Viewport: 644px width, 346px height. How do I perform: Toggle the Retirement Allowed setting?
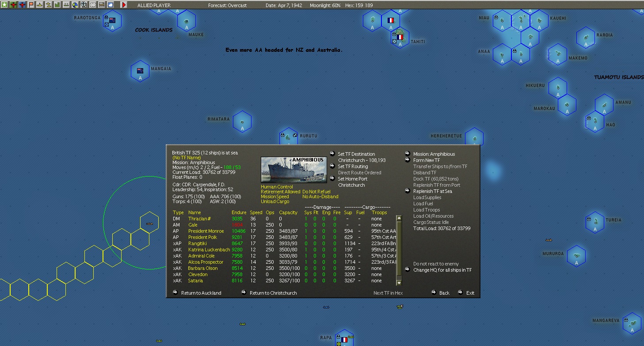click(x=281, y=192)
